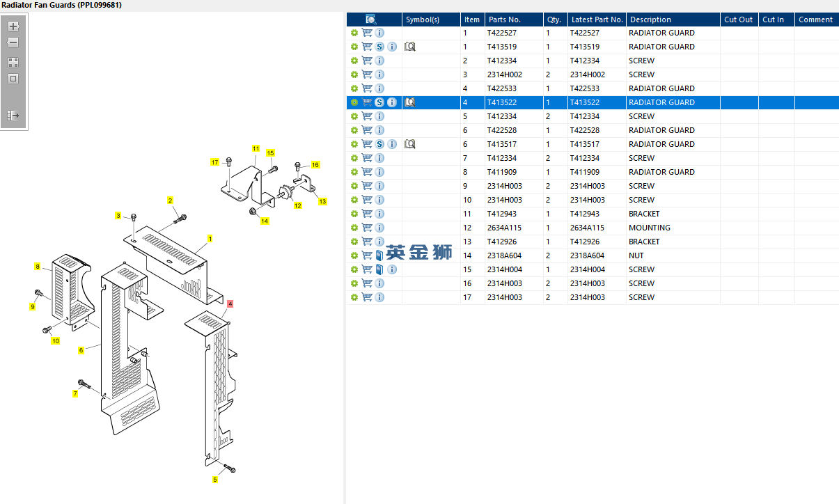Add part T422527 to the cart
The width and height of the screenshot is (839, 504).
(367, 33)
